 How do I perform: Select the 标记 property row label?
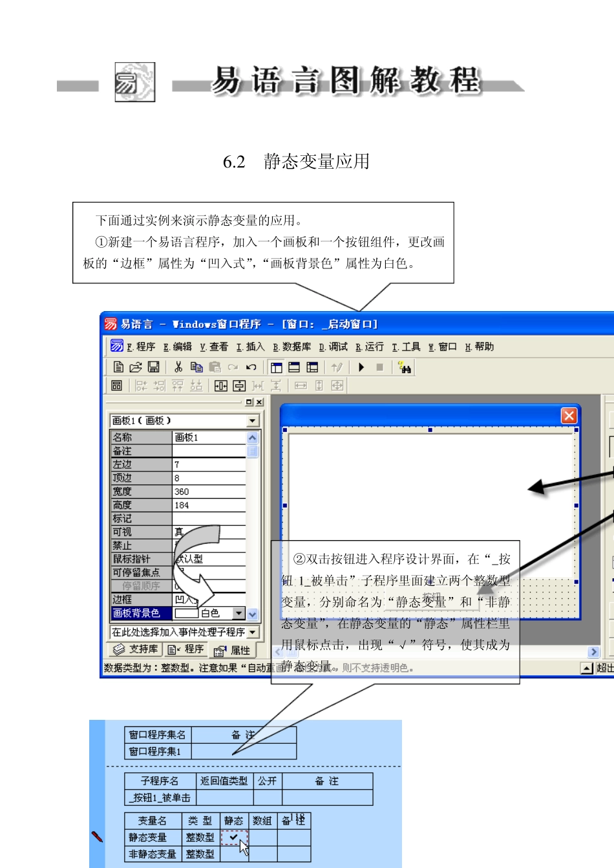(x=141, y=519)
